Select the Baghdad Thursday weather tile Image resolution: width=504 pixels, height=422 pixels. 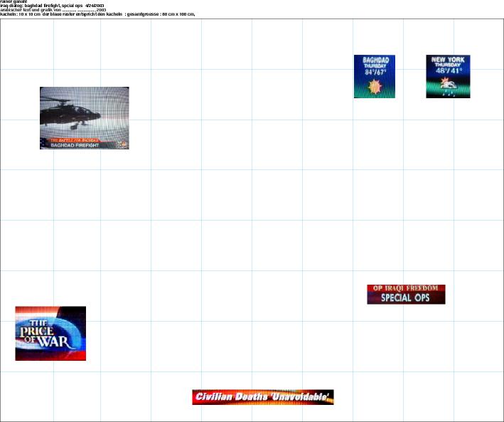click(x=374, y=76)
